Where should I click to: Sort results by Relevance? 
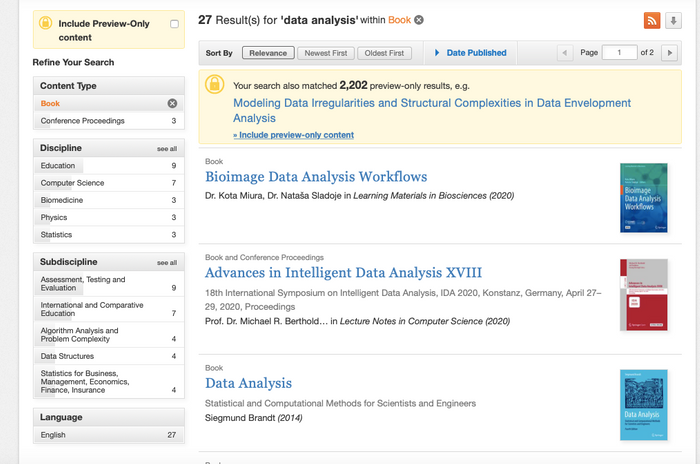pyautogui.click(x=268, y=53)
